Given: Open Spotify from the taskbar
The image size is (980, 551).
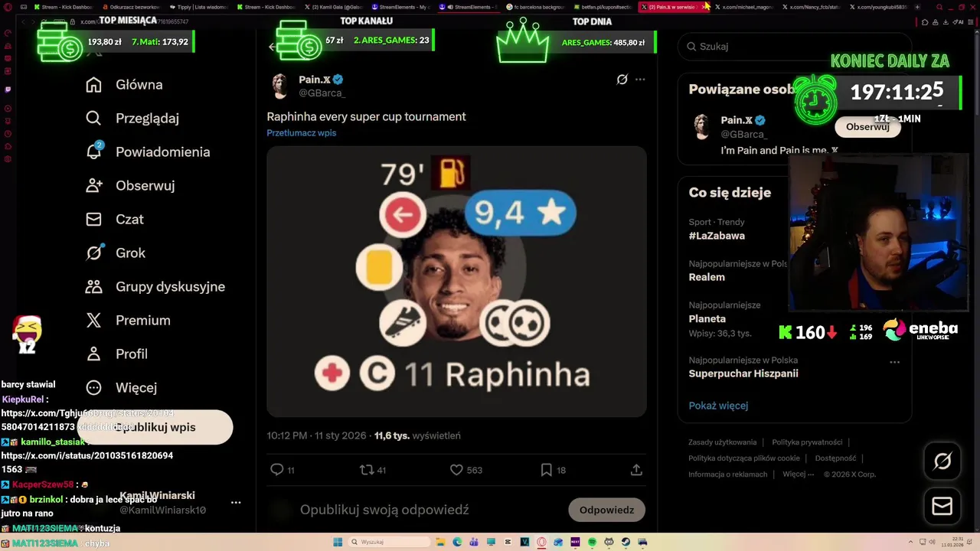Looking at the screenshot, I should (x=592, y=542).
